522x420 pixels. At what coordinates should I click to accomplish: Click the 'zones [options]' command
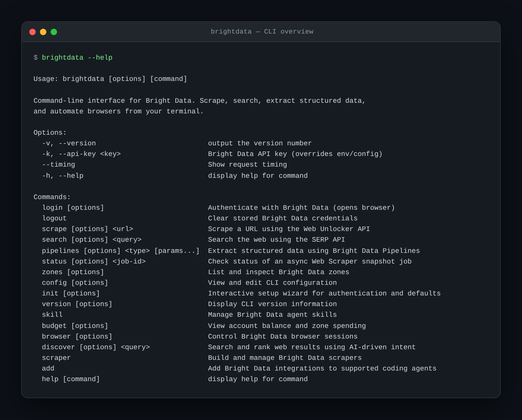pyautogui.click(x=73, y=272)
